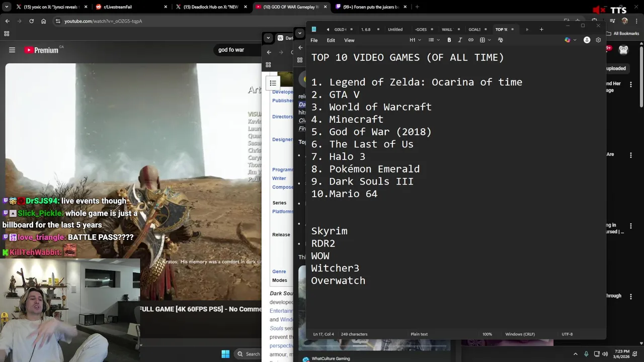This screenshot has height=362, width=644.
Task: Open browser home page button
Action: (x=43, y=21)
